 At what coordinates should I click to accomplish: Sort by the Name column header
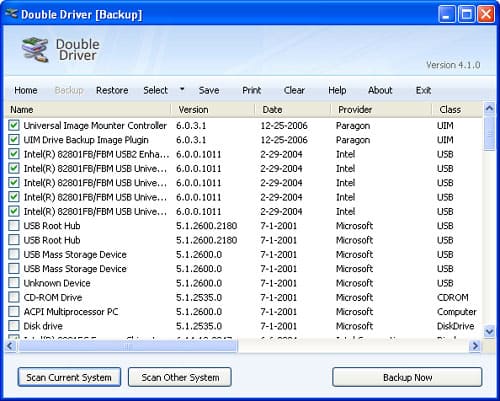click(88, 110)
